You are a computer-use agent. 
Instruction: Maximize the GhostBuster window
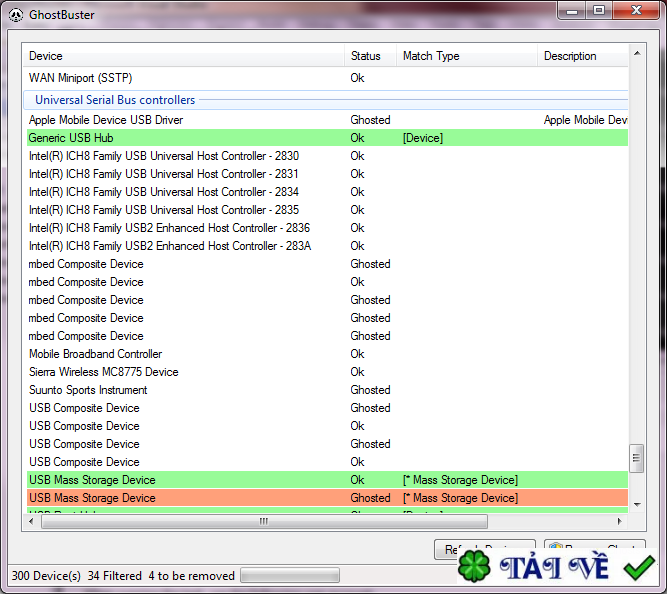599,10
